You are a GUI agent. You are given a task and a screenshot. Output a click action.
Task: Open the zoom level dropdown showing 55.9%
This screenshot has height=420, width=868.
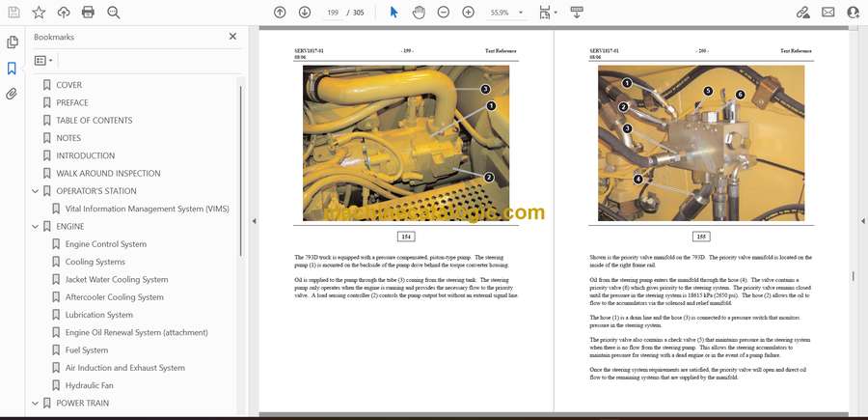pyautogui.click(x=506, y=13)
